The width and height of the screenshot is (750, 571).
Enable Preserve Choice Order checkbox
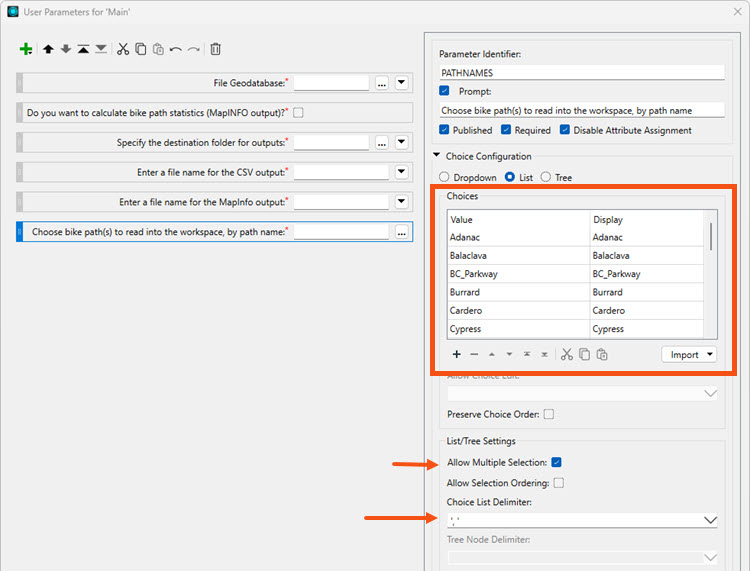coord(549,414)
